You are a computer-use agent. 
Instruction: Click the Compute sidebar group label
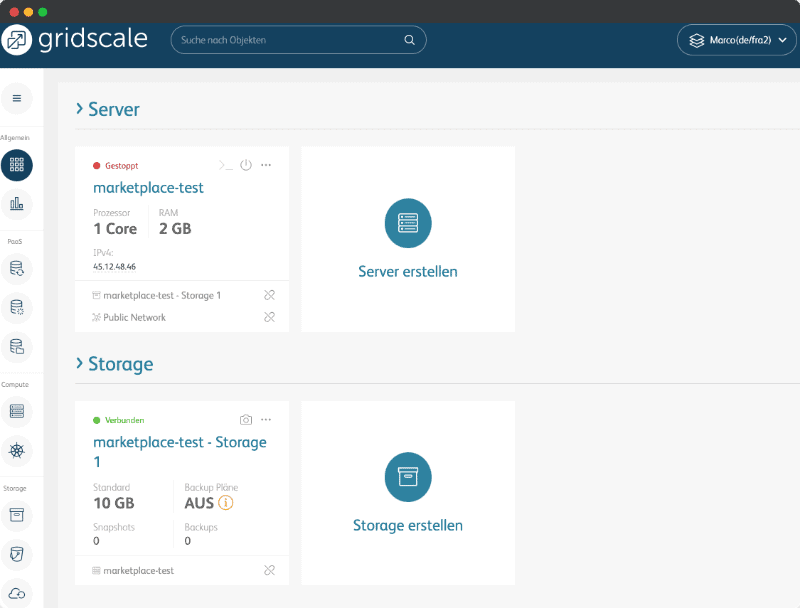tap(15, 385)
